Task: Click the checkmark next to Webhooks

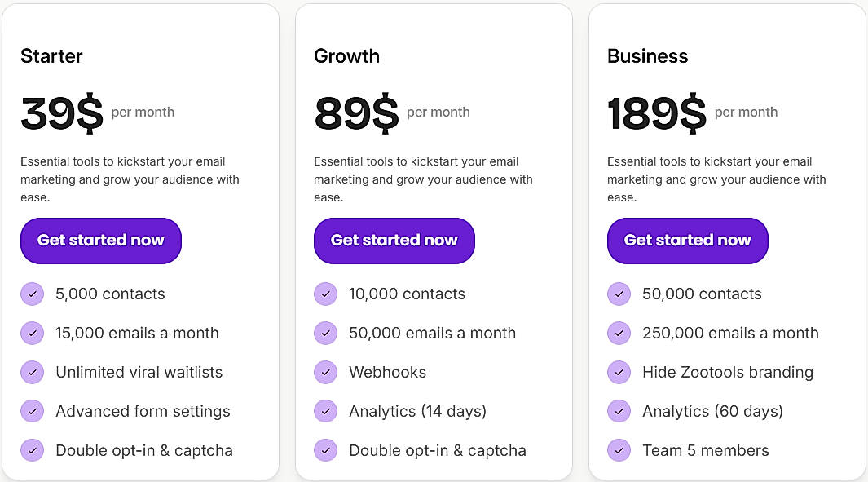Action: click(326, 372)
